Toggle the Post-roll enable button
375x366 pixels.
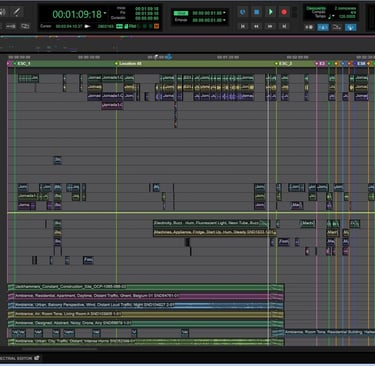tap(181, 20)
